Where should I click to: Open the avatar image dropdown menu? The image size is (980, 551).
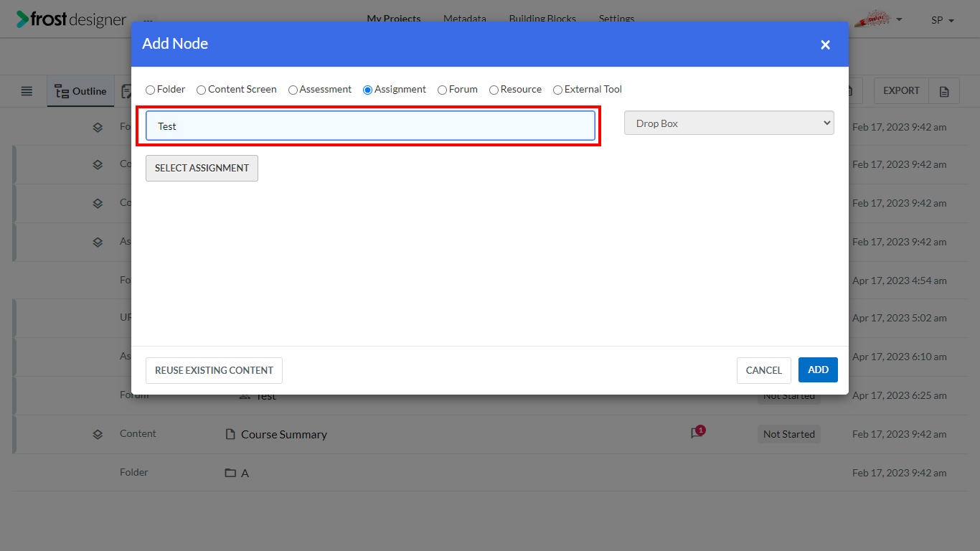(879, 19)
